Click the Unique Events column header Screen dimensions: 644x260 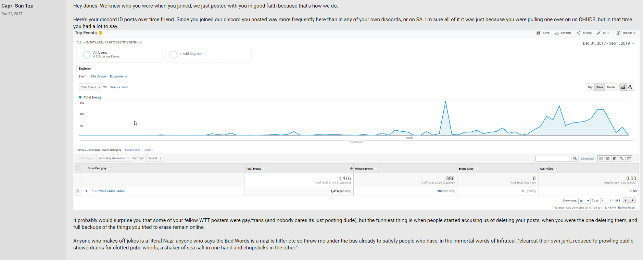coord(364,169)
